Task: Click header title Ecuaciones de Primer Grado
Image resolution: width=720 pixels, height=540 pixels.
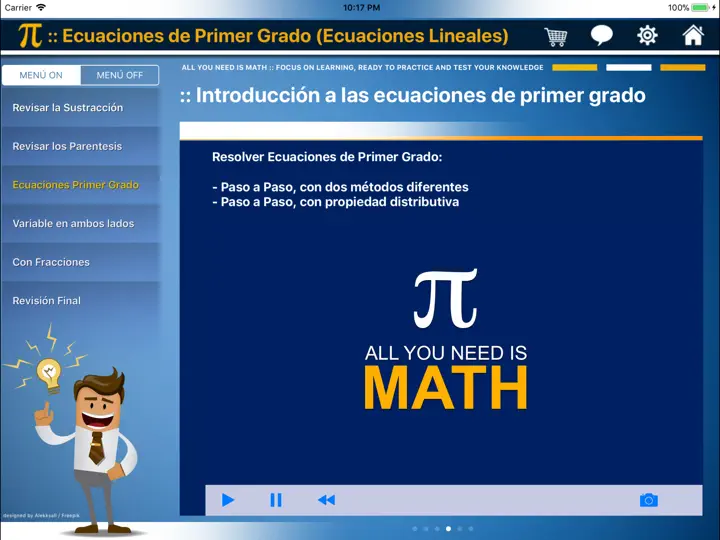Action: 285,36
